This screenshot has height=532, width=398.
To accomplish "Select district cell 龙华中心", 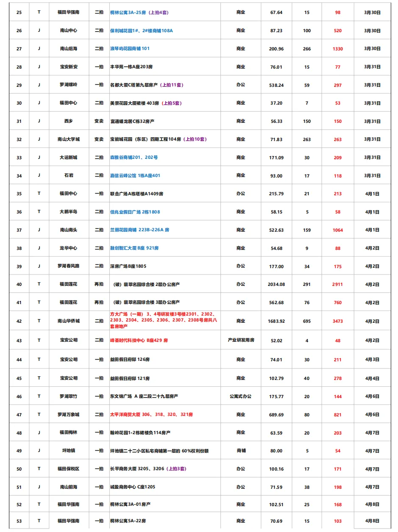I will pyautogui.click(x=69, y=248).
